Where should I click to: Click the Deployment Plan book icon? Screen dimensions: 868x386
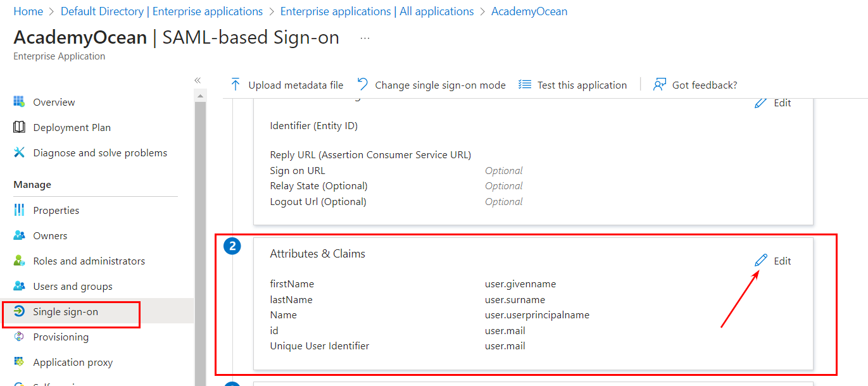[19, 127]
